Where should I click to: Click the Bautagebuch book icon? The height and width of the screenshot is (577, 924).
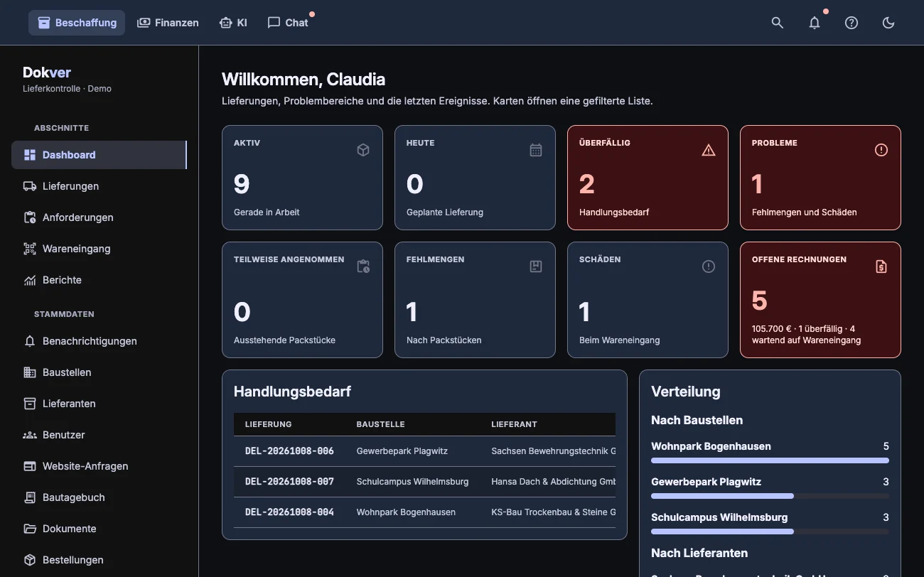pyautogui.click(x=30, y=497)
